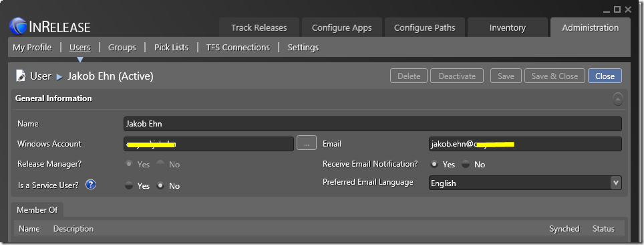
Task: Open TFS Connections submenu
Action: tap(238, 48)
